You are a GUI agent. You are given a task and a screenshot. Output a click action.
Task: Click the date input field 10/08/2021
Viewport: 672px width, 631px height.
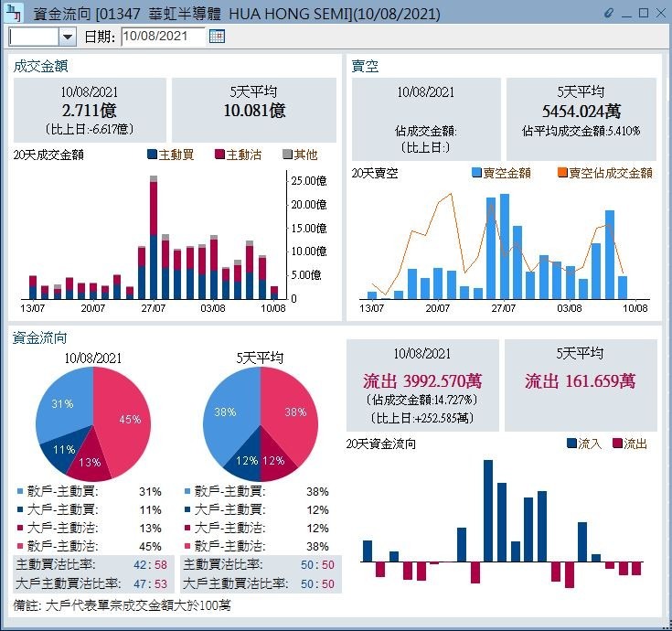point(162,37)
